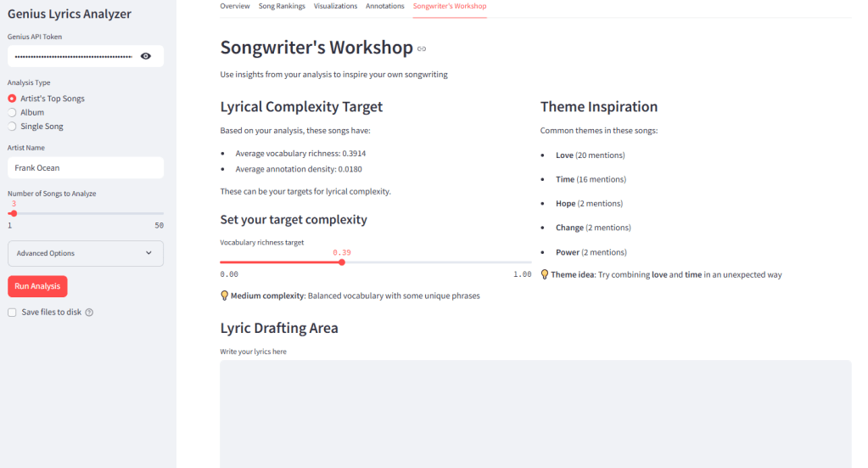Toggle API token visibility eye icon
Screen dimensions: 868x468
(x=146, y=56)
